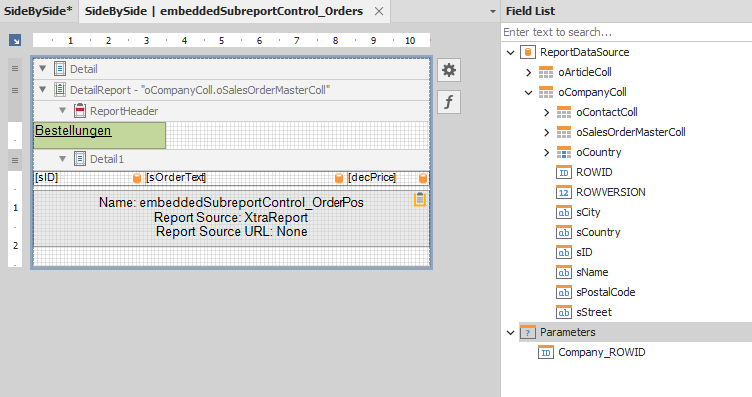Click the data binding icon next to [sID]
Screen dimensions: 752x397
tap(137, 178)
